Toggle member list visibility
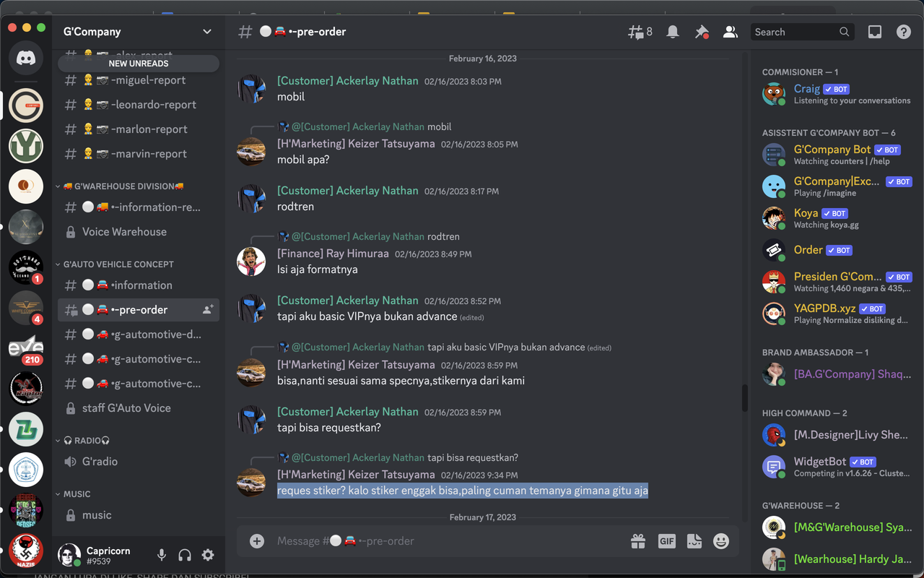 coord(731,32)
